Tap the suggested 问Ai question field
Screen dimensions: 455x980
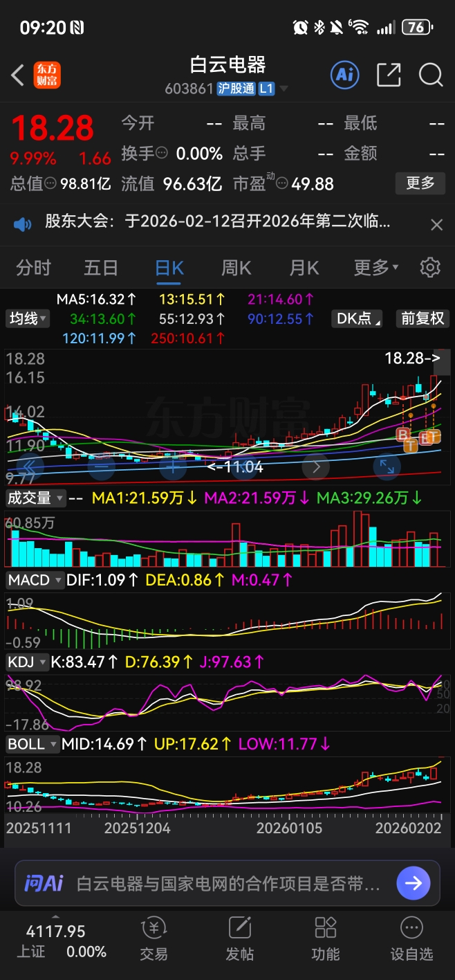click(x=228, y=884)
